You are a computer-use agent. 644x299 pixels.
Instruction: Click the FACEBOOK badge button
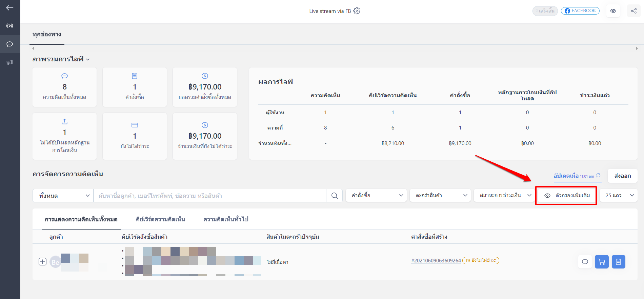click(x=580, y=11)
